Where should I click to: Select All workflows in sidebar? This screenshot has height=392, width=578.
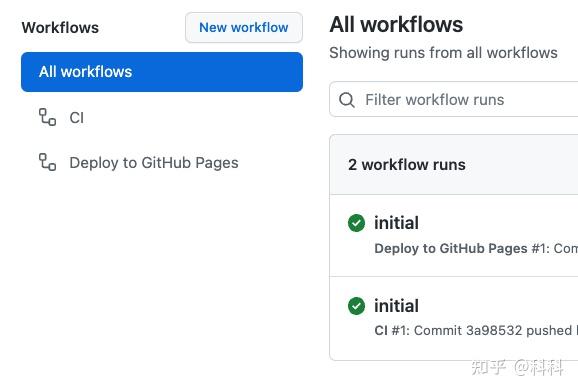pyautogui.click(x=162, y=72)
